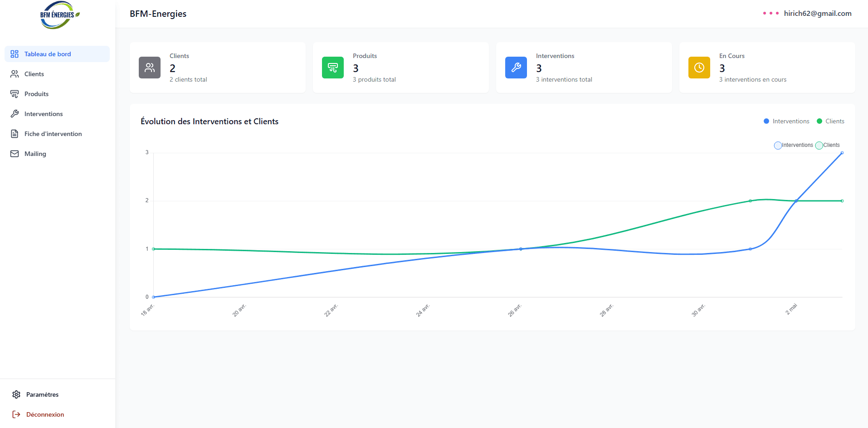Open the Tableau de bord page
The width and height of the screenshot is (868, 428).
[48, 54]
